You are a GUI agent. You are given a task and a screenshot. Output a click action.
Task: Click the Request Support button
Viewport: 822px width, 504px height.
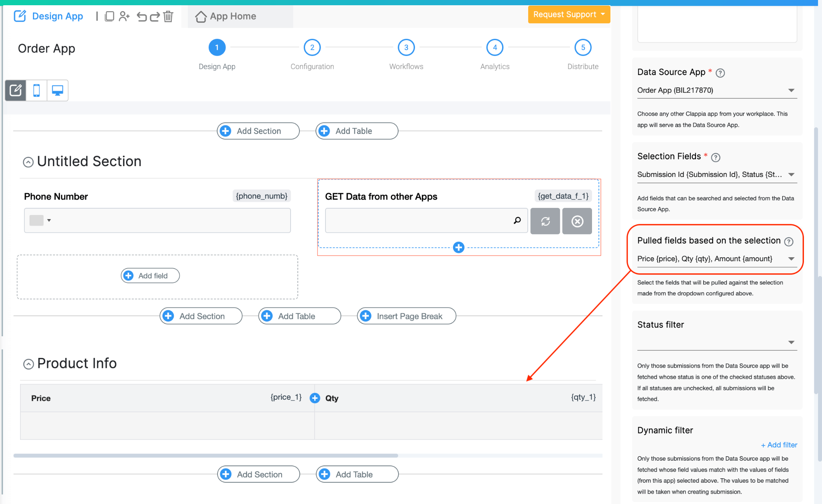click(x=568, y=14)
